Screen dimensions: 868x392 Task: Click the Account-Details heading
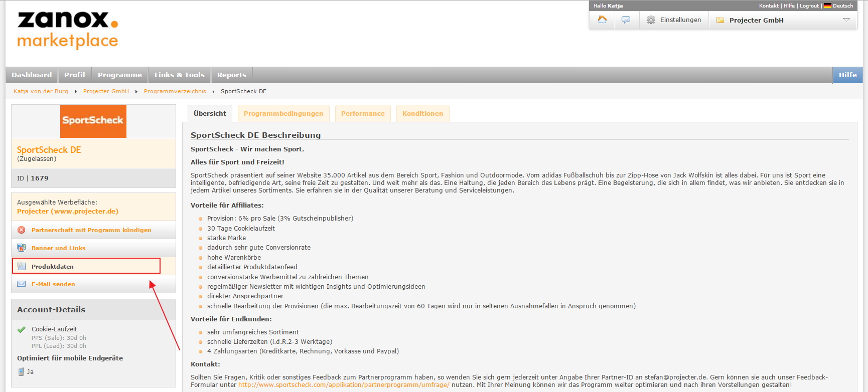coord(51,309)
